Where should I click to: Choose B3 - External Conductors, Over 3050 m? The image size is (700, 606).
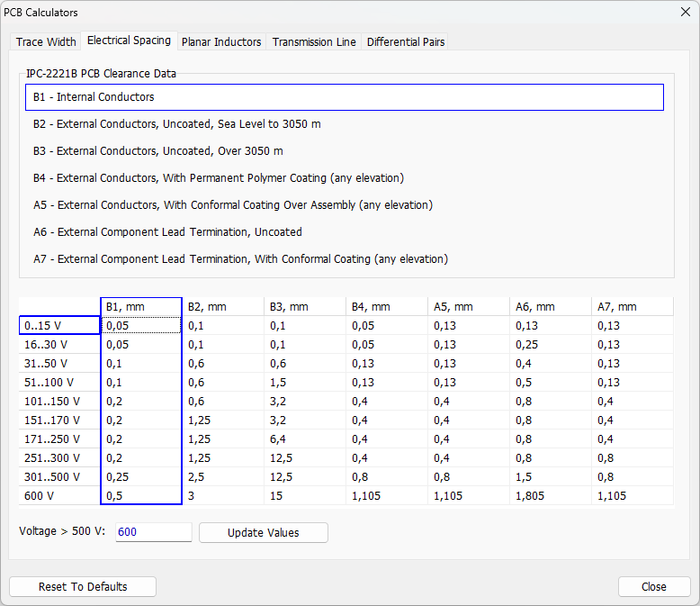pos(345,151)
